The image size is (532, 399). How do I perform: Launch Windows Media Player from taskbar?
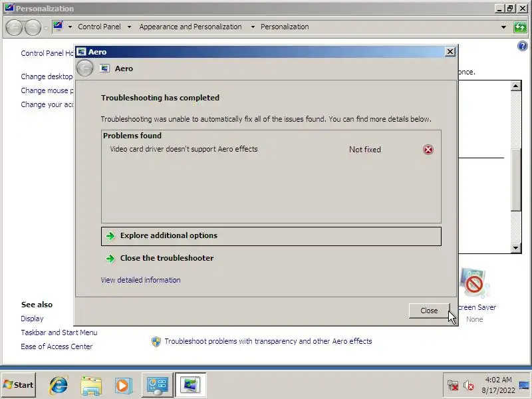point(123,385)
